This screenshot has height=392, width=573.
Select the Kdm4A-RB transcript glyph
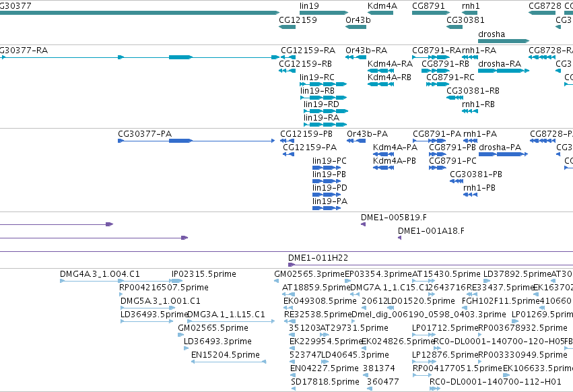[380, 84]
